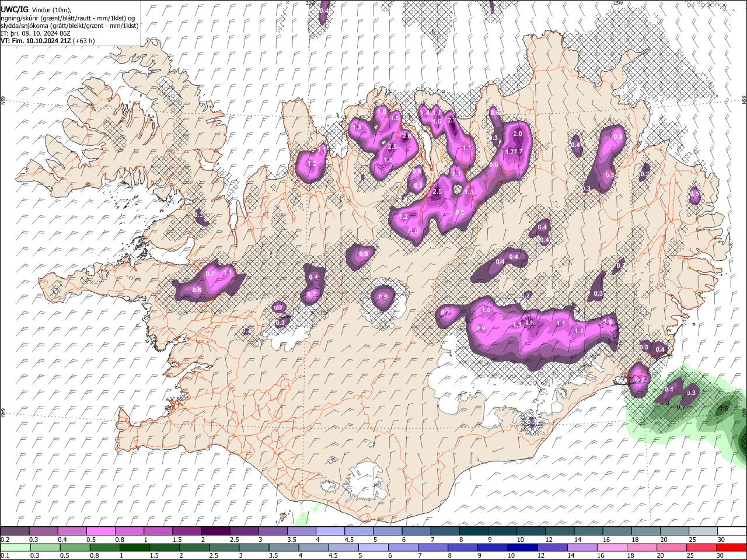This screenshot has height=560, width=747.
Task: Click the '0.2' label in the snow scale
Action: tap(4, 540)
